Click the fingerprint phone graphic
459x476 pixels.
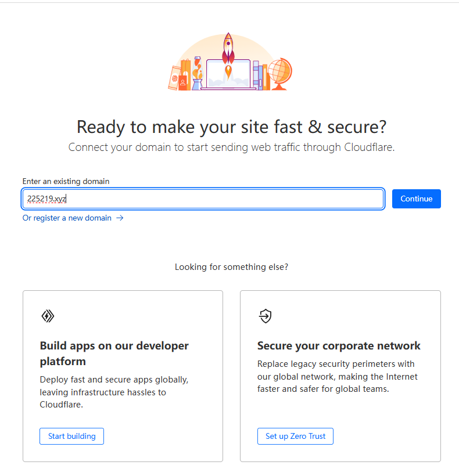click(173, 78)
